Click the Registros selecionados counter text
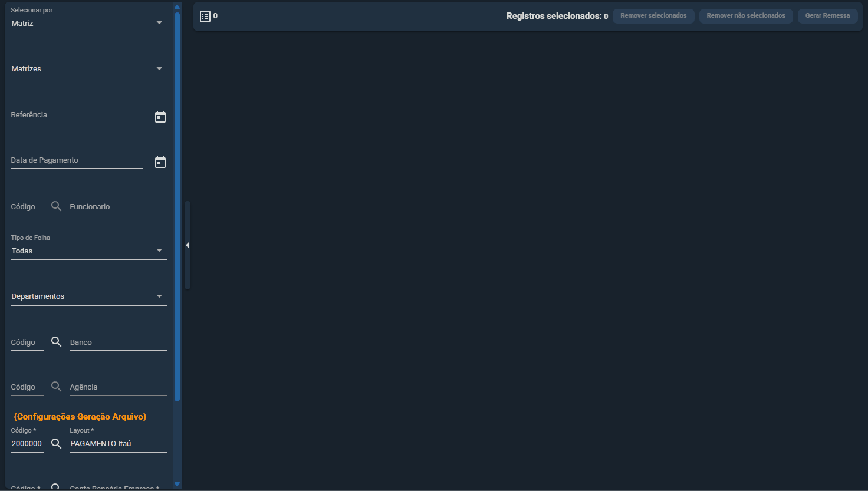Screen dimensions: 868x491 [557, 16]
